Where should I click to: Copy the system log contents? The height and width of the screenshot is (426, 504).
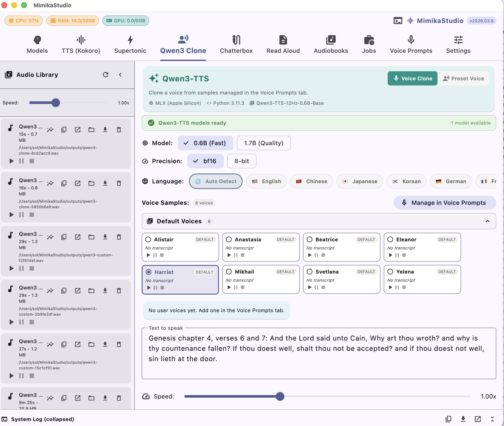448,419
